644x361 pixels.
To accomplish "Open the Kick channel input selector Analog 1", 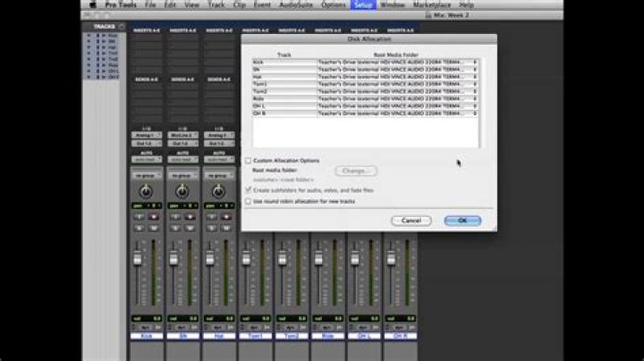I will [146, 135].
